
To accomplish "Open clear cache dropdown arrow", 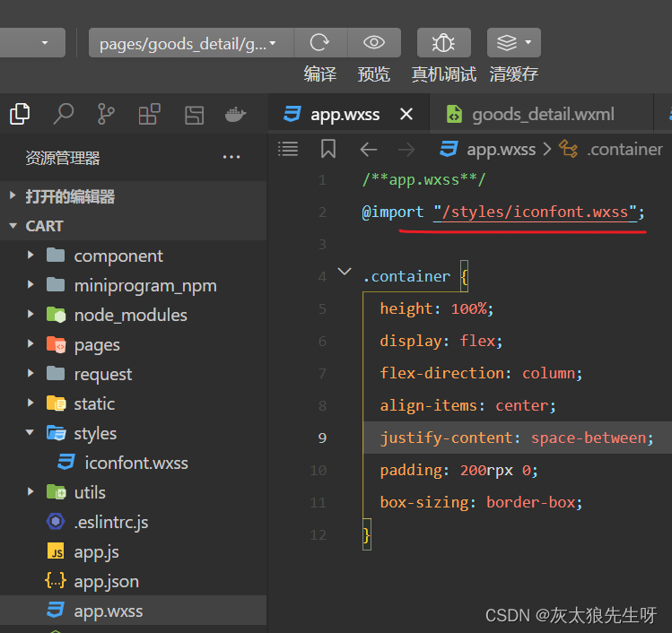I will pos(528,42).
